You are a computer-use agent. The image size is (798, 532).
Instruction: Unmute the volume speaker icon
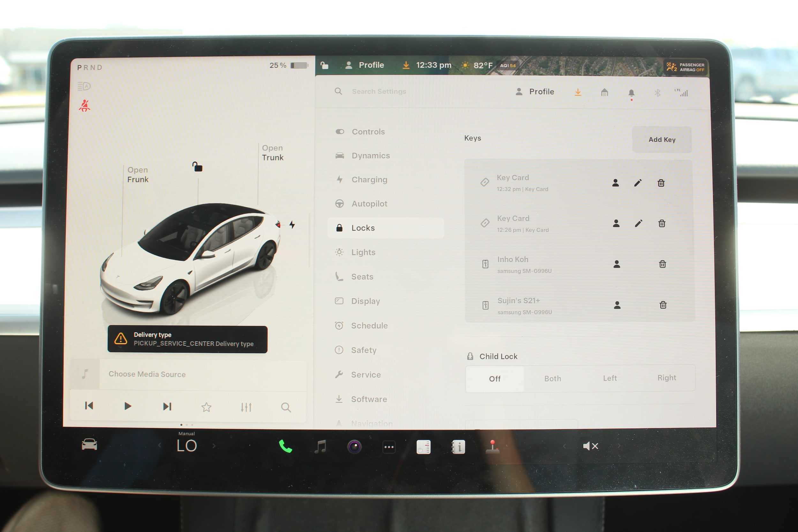pyautogui.click(x=590, y=446)
